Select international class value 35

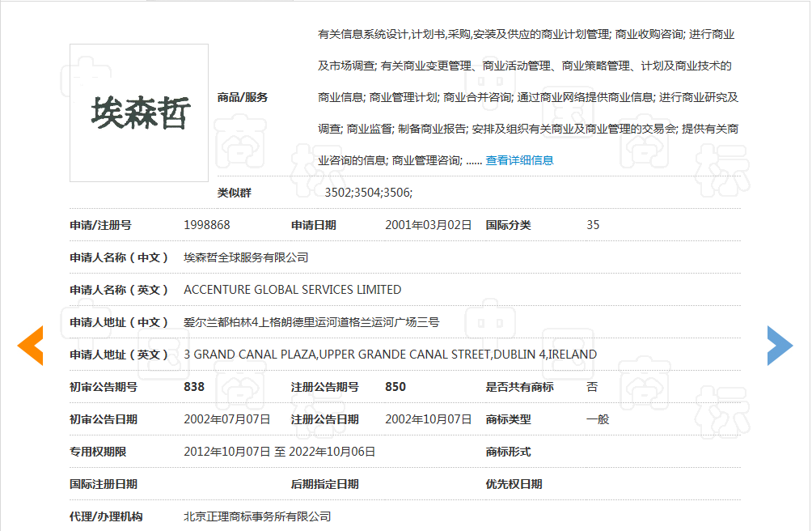point(593,225)
